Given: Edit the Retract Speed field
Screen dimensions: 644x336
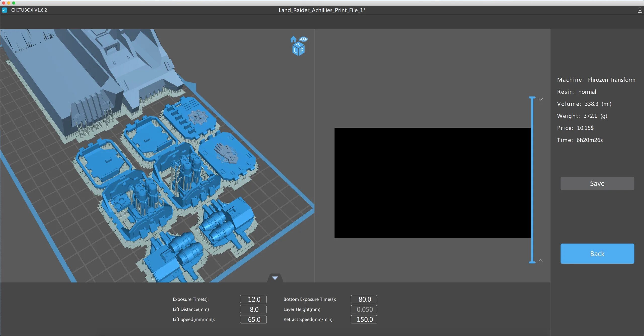Looking at the screenshot, I should (x=364, y=319).
